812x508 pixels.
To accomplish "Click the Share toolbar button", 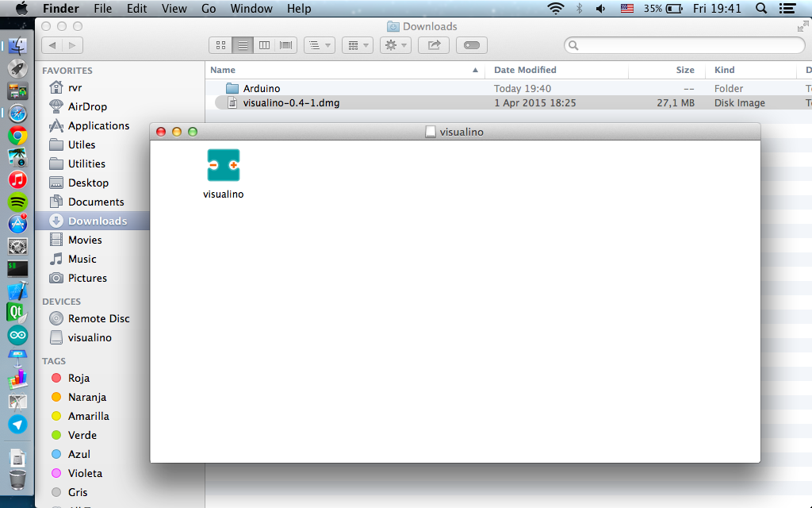I will (434, 45).
